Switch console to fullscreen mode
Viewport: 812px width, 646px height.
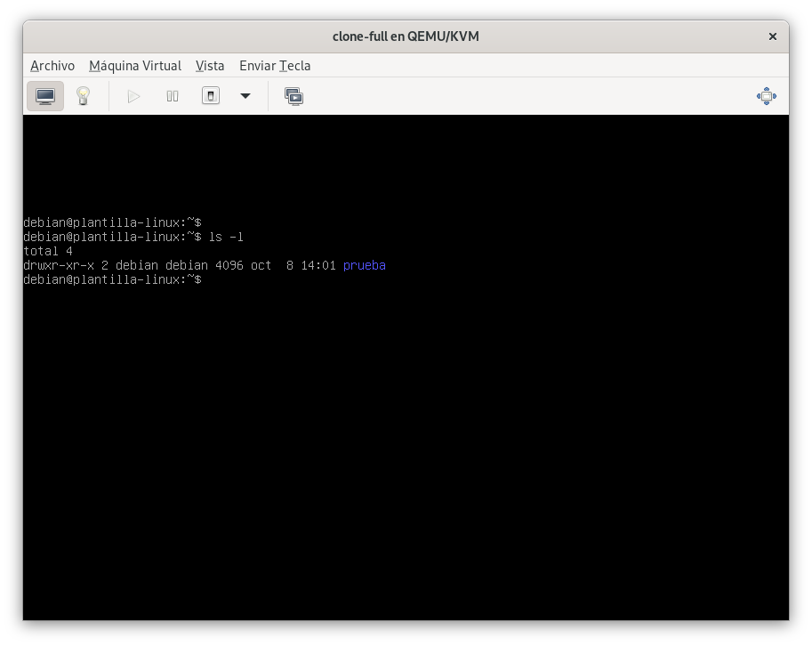[x=766, y=96]
